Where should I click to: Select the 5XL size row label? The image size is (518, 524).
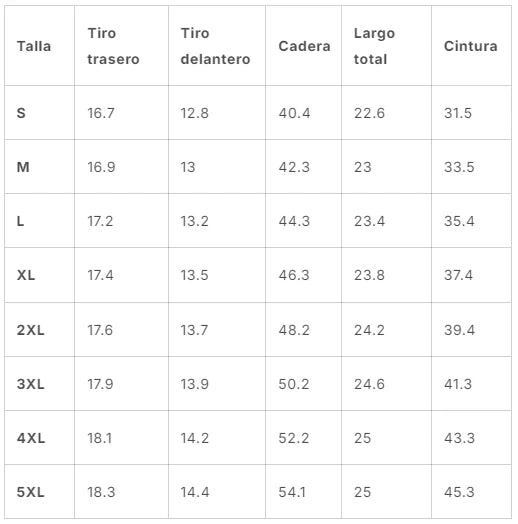click(x=30, y=492)
